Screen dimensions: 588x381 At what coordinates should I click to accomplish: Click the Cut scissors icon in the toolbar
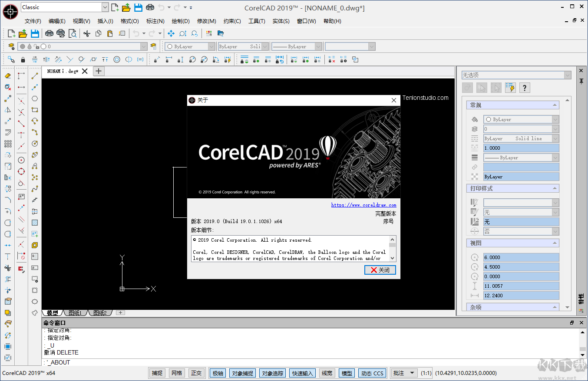[86, 33]
